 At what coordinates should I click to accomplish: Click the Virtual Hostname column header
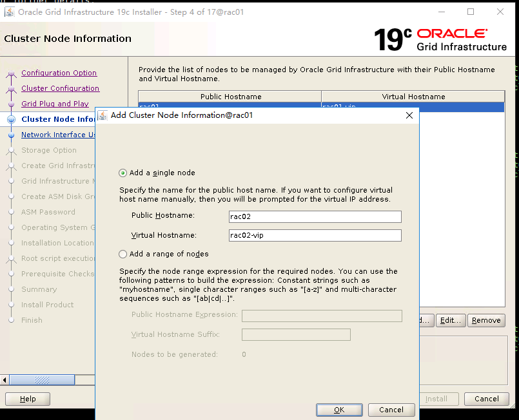[413, 97]
